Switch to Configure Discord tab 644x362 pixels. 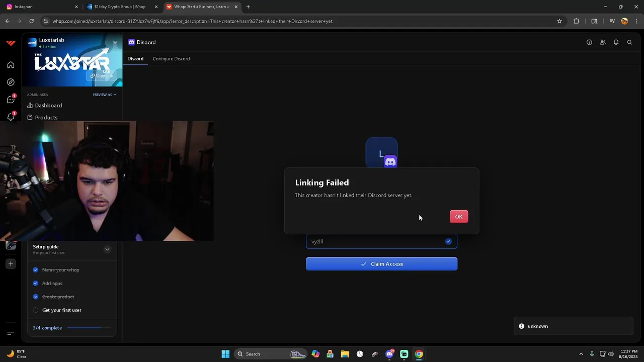pos(171,59)
